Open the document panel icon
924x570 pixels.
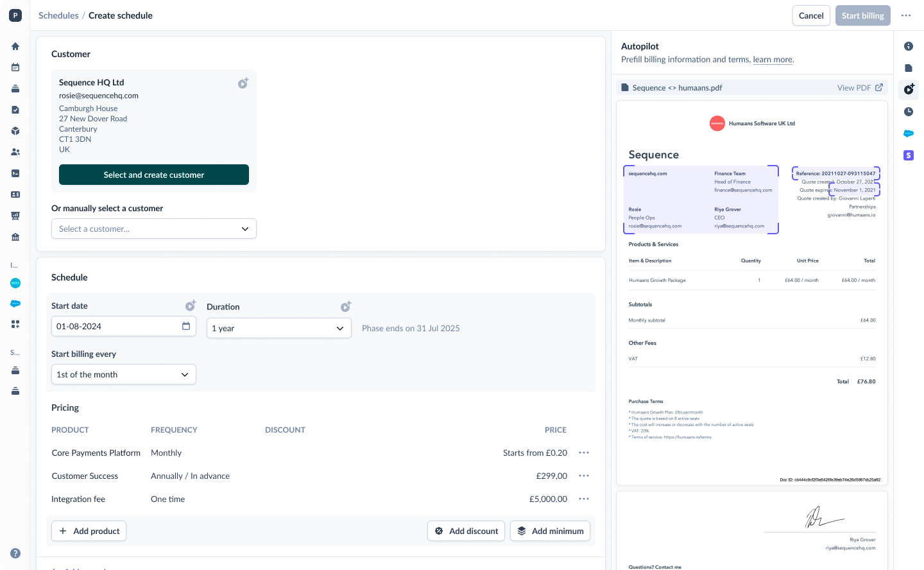tap(909, 68)
